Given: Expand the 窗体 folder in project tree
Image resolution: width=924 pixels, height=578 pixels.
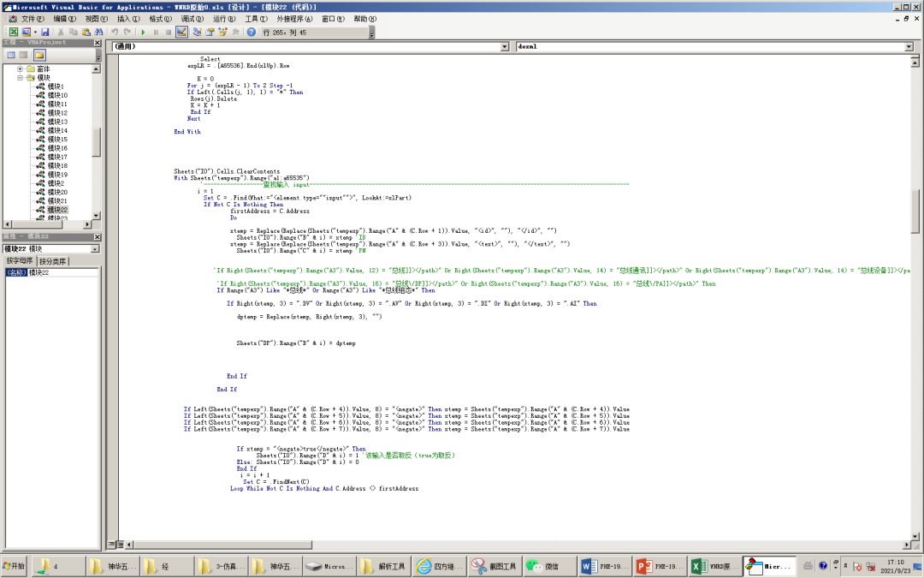Looking at the screenshot, I should (x=21, y=69).
